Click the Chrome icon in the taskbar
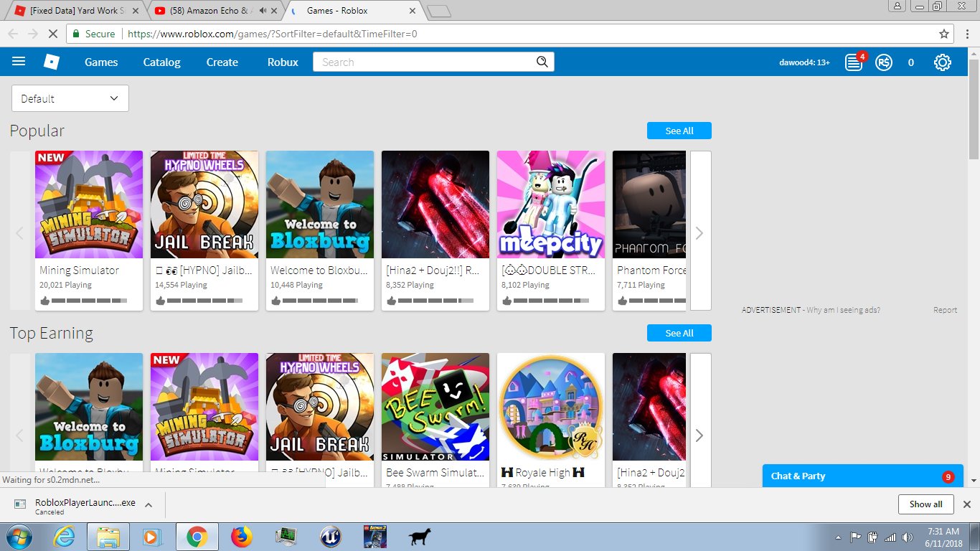The width and height of the screenshot is (980, 551). [197, 537]
